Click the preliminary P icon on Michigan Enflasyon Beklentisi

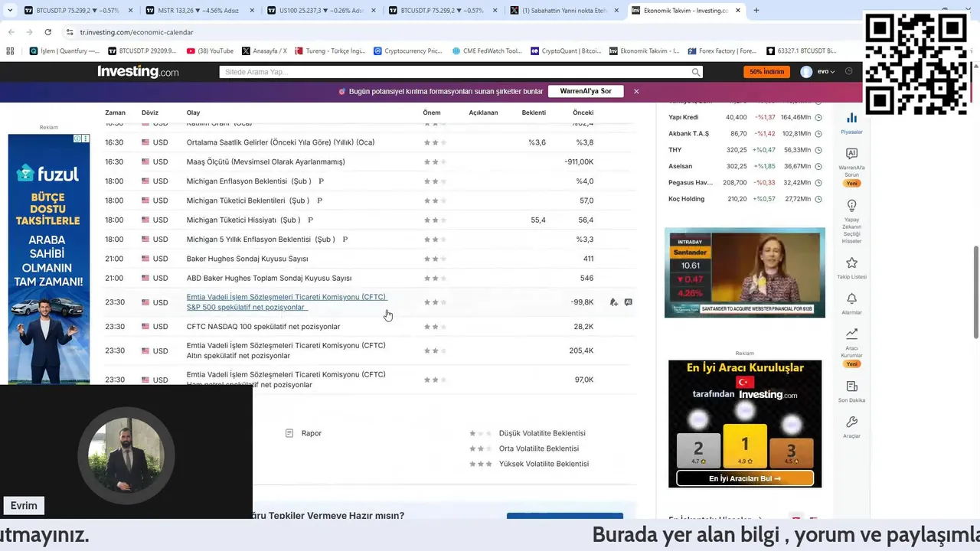tap(321, 181)
